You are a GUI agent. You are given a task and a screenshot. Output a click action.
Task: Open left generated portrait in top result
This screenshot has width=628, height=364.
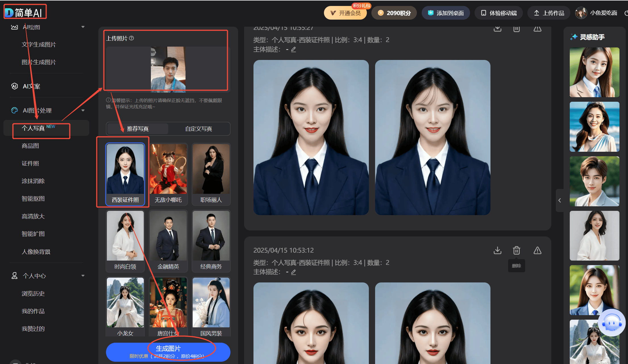pyautogui.click(x=311, y=138)
